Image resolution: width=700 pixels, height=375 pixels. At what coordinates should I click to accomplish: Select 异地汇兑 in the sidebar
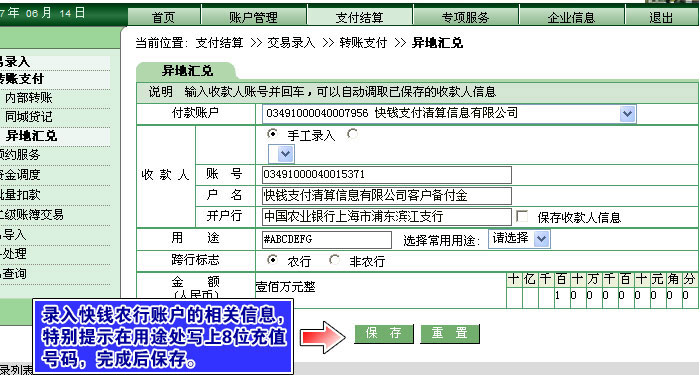coord(31,136)
